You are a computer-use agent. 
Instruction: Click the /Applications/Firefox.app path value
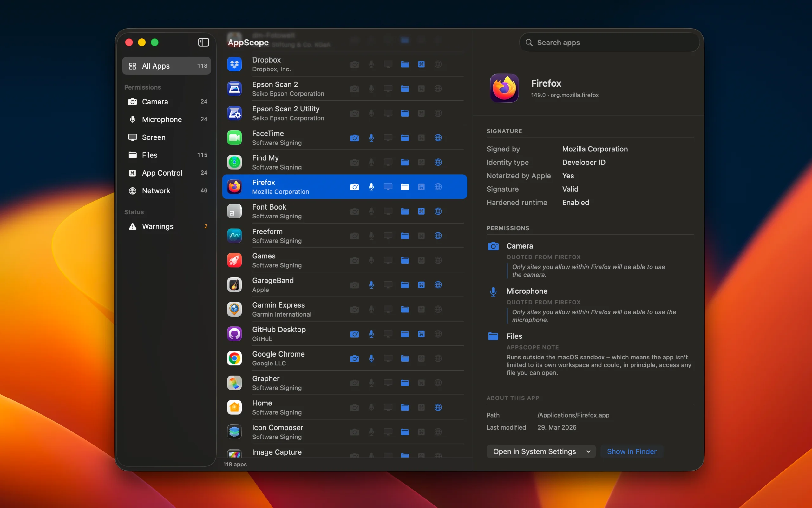(573, 415)
